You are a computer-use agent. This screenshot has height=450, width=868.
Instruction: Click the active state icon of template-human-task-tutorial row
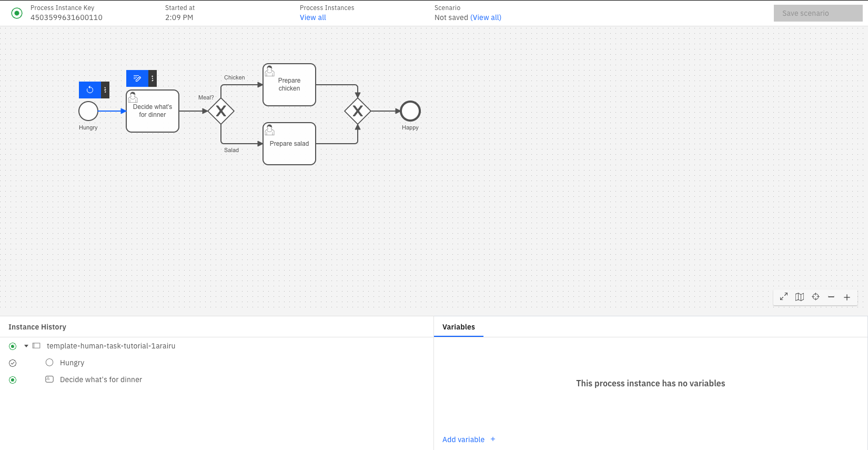click(x=13, y=346)
